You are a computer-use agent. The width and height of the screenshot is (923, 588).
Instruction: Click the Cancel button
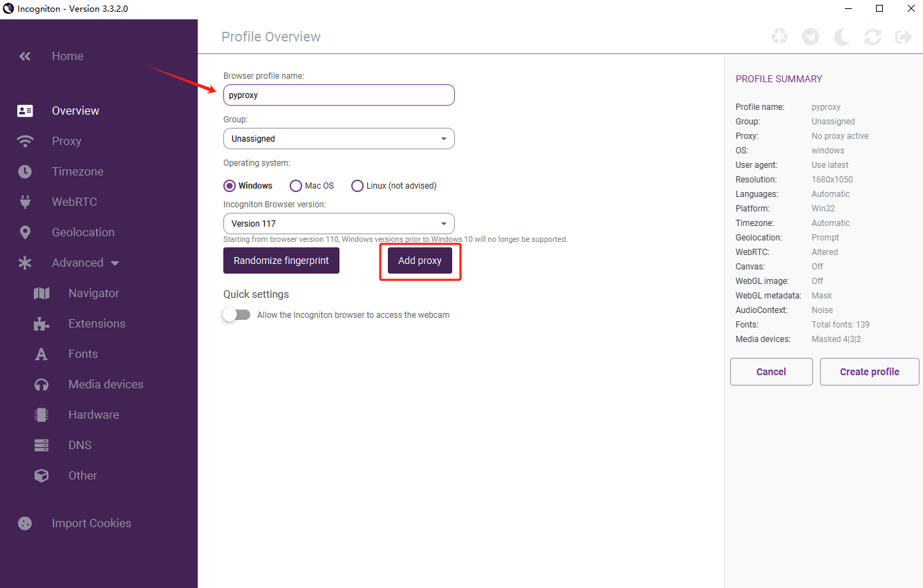coord(772,372)
